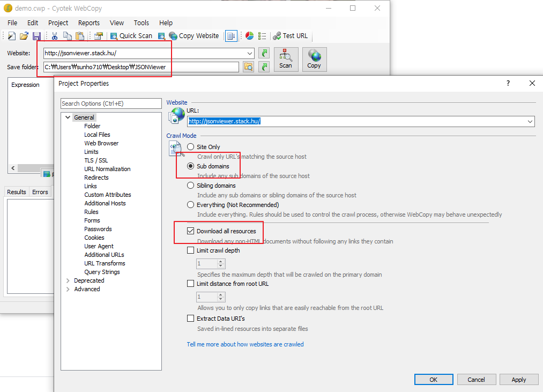Select URL Normalization in the tree

pos(107,169)
